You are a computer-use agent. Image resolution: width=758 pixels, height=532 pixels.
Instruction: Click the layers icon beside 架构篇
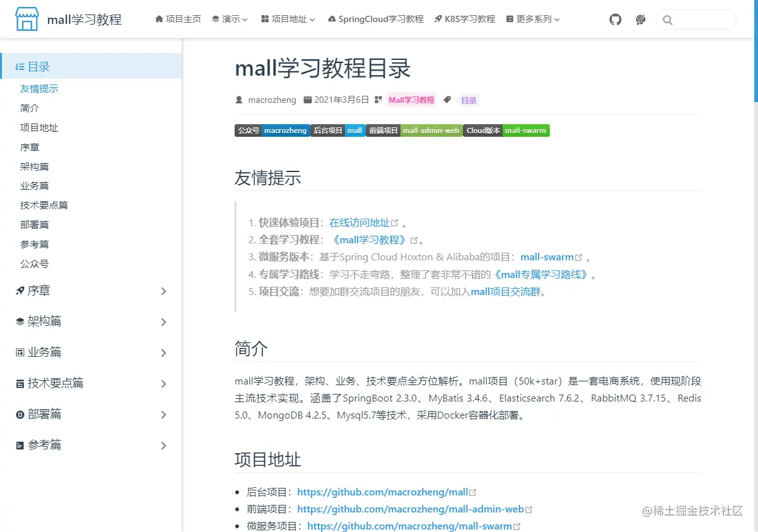pos(20,321)
